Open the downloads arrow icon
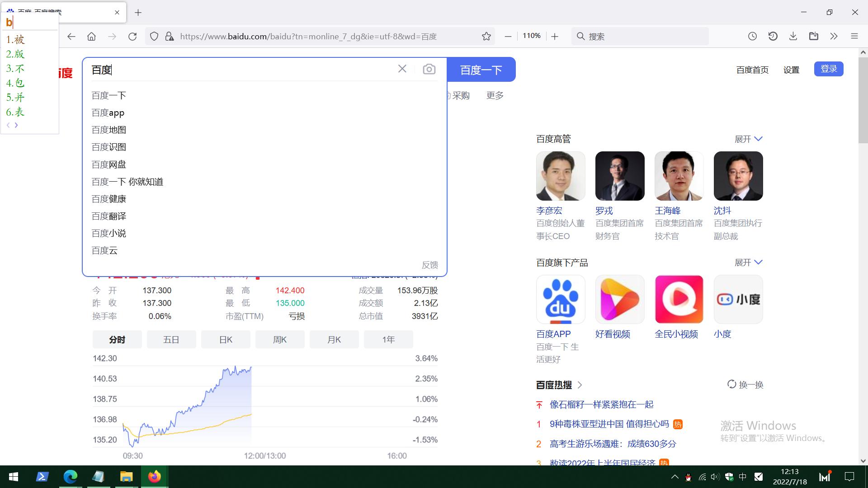Image resolution: width=868 pixels, height=488 pixels. pyautogui.click(x=793, y=37)
